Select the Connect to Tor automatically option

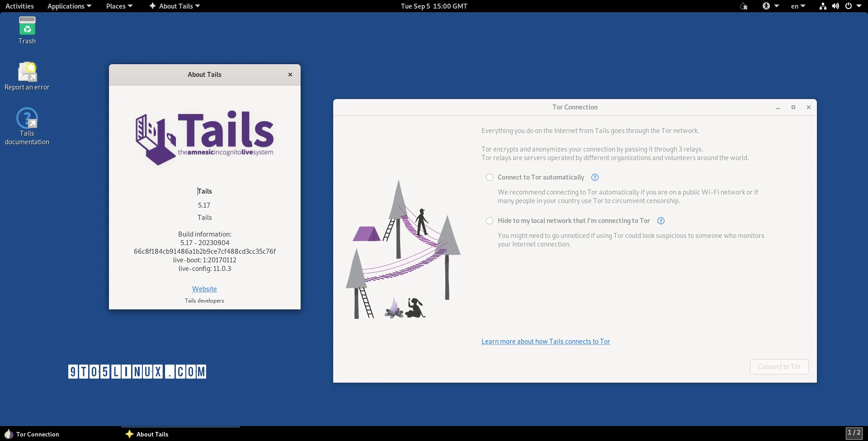point(490,177)
